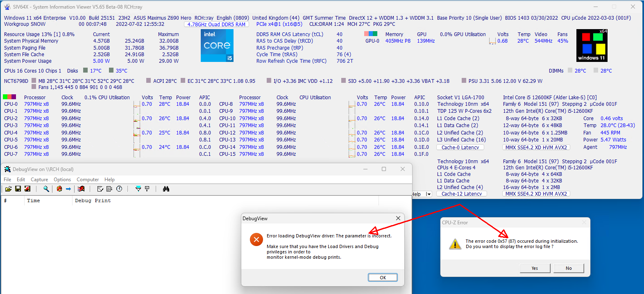This screenshot has width=644, height=294.
Task: Click the 4.78GHz Quad DDR5 RAM button
Action: point(216,25)
